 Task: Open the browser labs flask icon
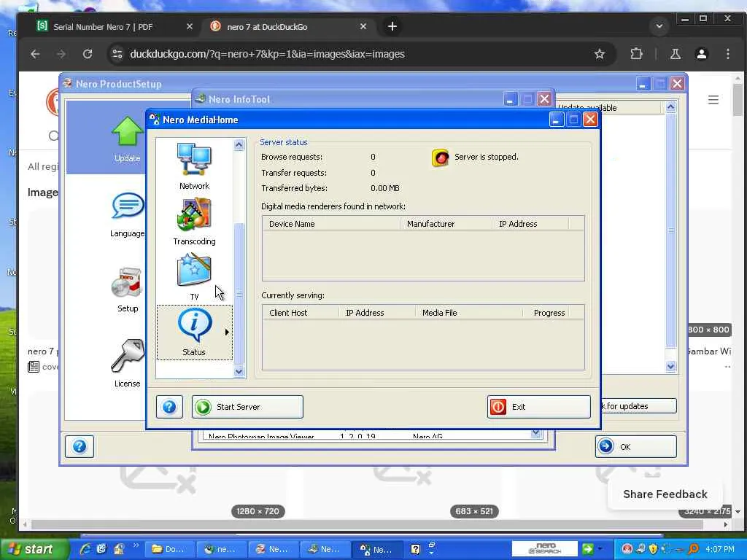tap(675, 54)
